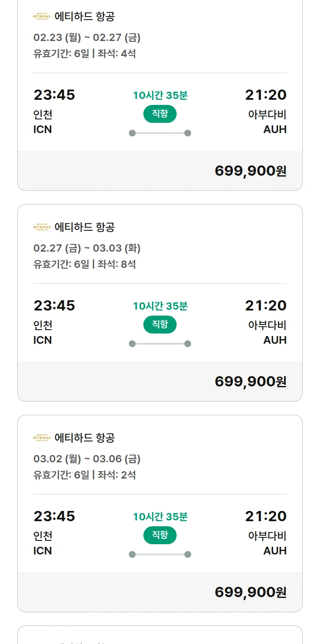Click the 좌석: 4석 validity info line
The image size is (320, 644).
[x=84, y=54]
